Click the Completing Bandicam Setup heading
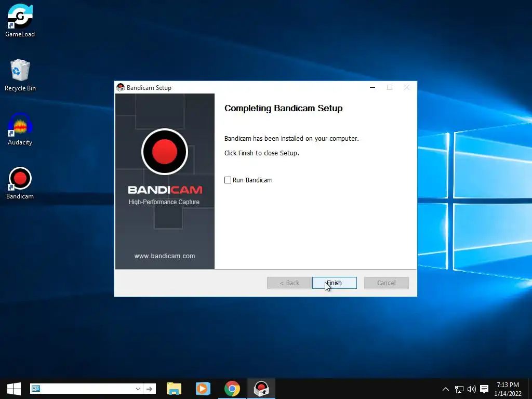 point(283,108)
